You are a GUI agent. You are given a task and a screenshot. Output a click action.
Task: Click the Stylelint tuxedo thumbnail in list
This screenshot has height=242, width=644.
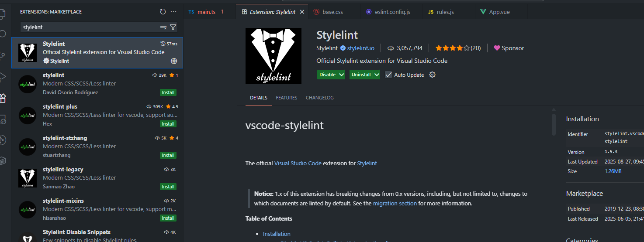point(28,53)
